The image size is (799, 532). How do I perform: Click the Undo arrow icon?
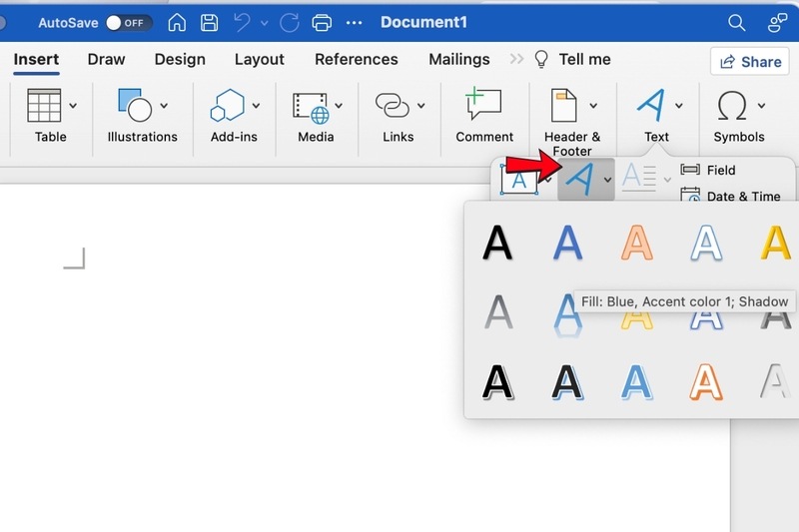click(x=242, y=22)
